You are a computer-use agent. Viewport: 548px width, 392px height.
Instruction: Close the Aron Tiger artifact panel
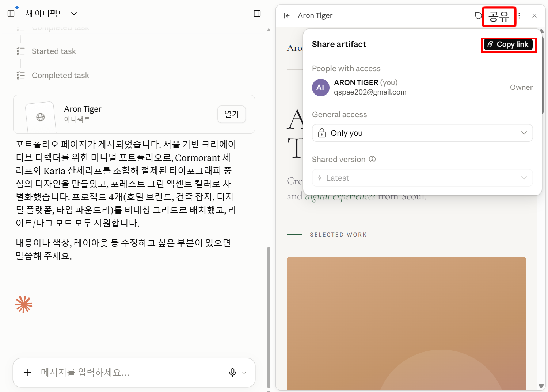(534, 16)
